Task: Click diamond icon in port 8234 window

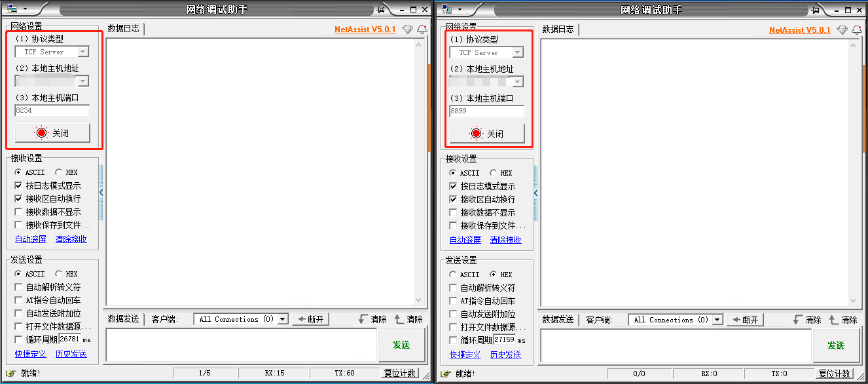Action: click(408, 29)
